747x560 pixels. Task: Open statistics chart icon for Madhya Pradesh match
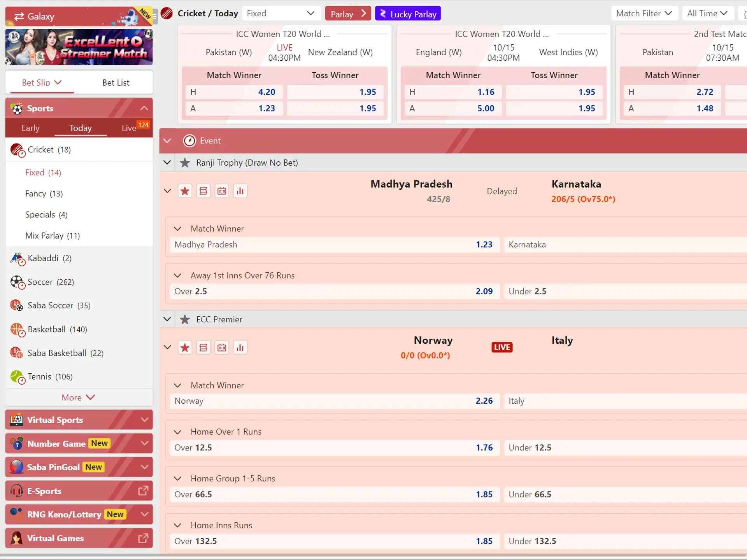pyautogui.click(x=240, y=191)
